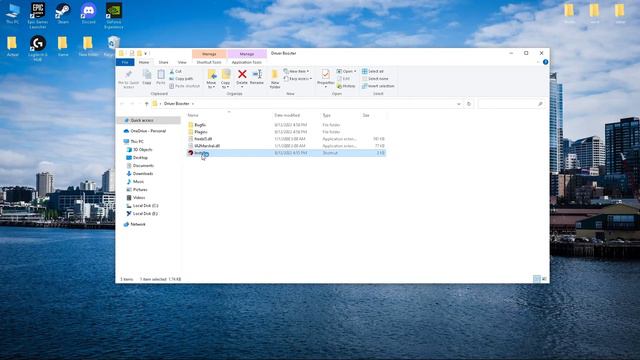Open the New item dropdown

pyautogui.click(x=296, y=71)
